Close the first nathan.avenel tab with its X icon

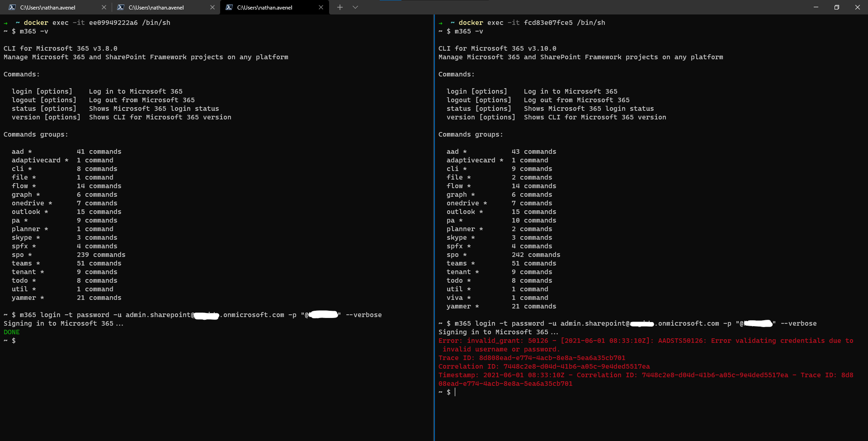[104, 7]
